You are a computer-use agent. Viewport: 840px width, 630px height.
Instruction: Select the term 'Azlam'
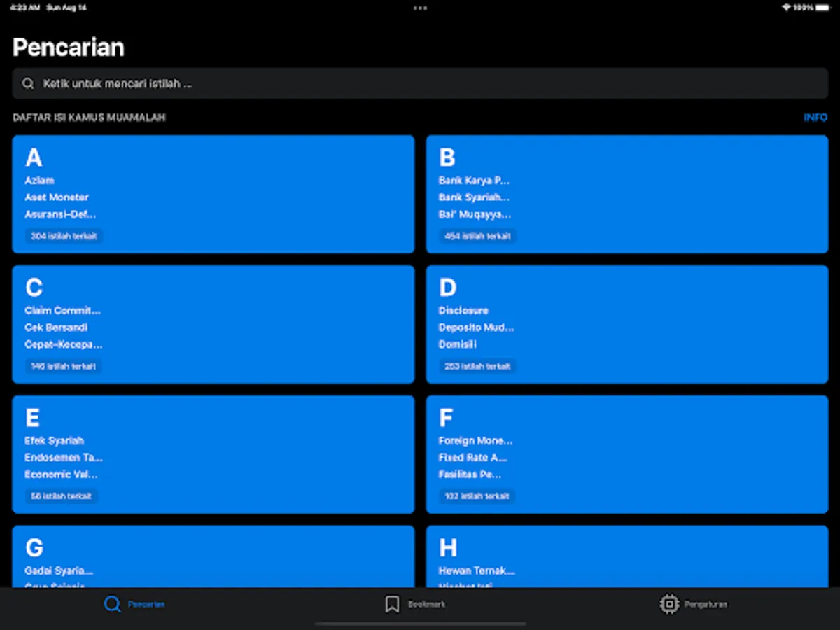39,181
